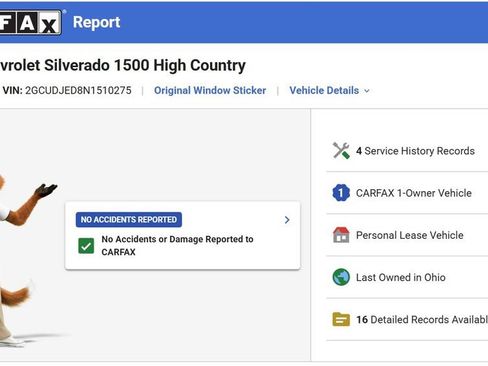Viewport: 488px width, 366px height.
Task: Click the NO ACCIDENTS REPORTED badge
Action: click(129, 220)
